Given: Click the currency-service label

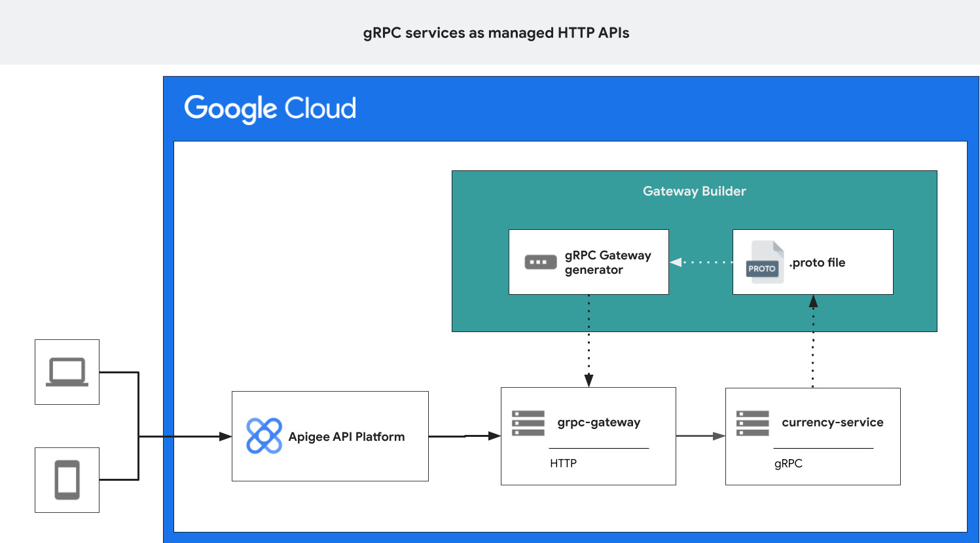Looking at the screenshot, I should click(x=833, y=422).
